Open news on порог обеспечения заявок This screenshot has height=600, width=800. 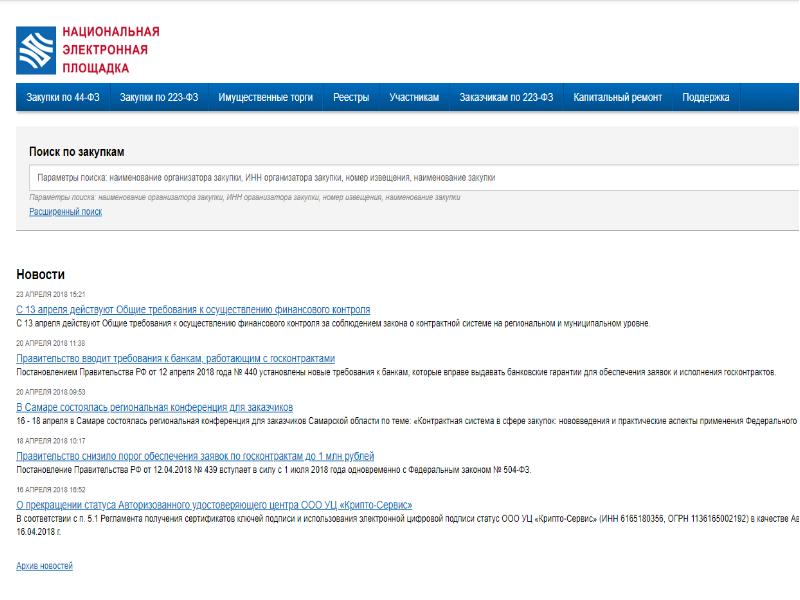[x=195, y=456]
